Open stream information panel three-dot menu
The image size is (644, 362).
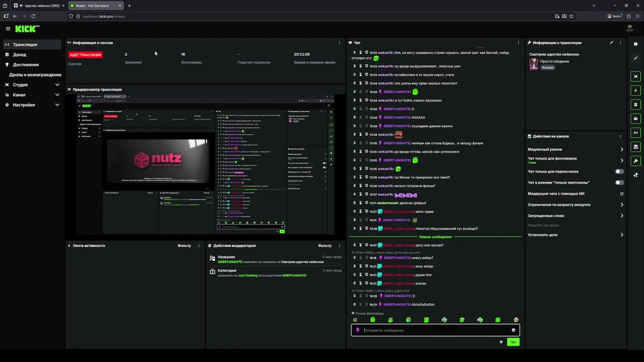pyautogui.click(x=620, y=43)
